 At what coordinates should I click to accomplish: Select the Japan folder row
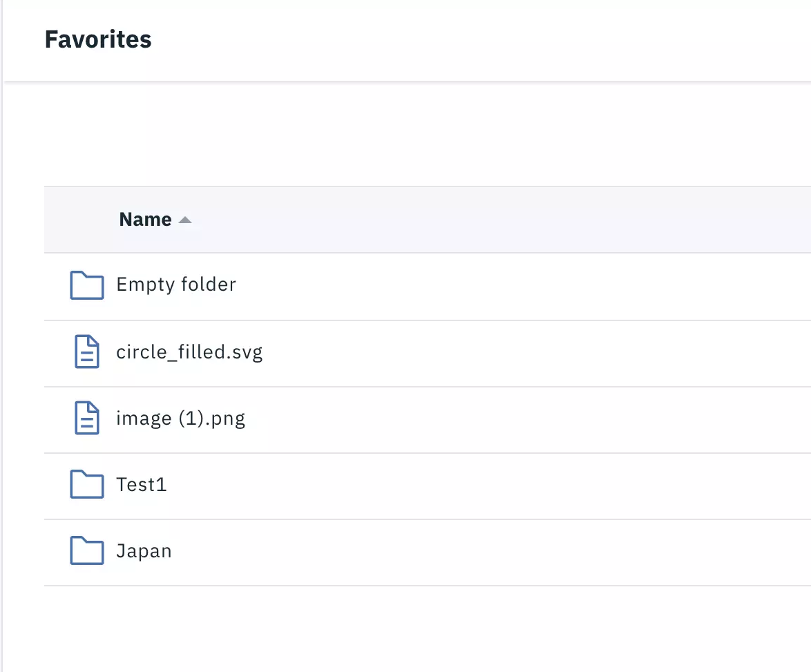click(144, 550)
